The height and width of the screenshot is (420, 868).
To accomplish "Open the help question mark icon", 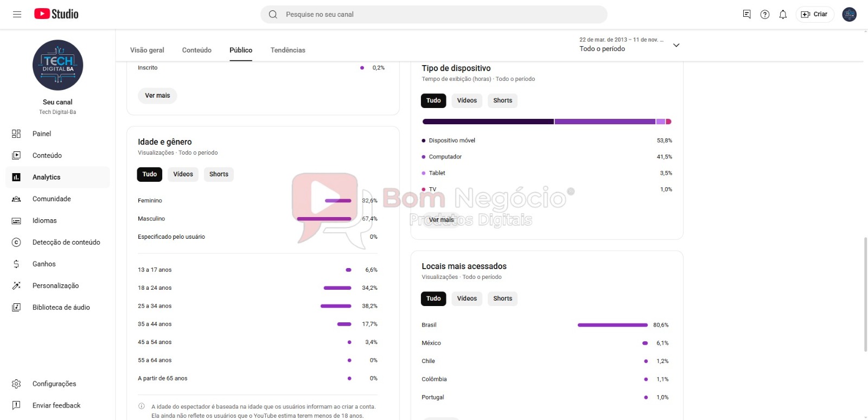I will (765, 15).
